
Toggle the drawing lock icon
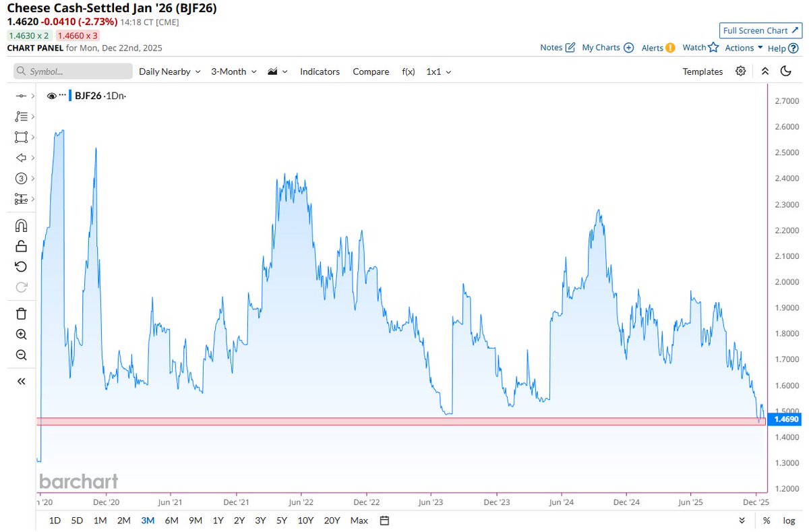pyautogui.click(x=21, y=246)
